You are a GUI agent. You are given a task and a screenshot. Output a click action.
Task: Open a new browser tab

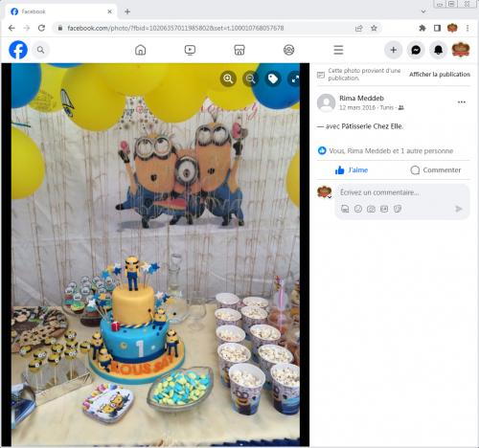127,11
